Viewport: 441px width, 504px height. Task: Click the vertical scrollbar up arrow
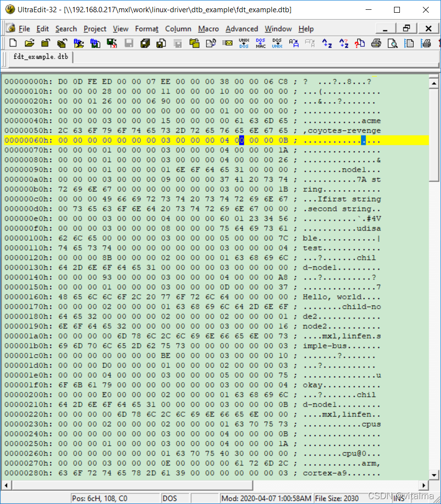[434, 83]
